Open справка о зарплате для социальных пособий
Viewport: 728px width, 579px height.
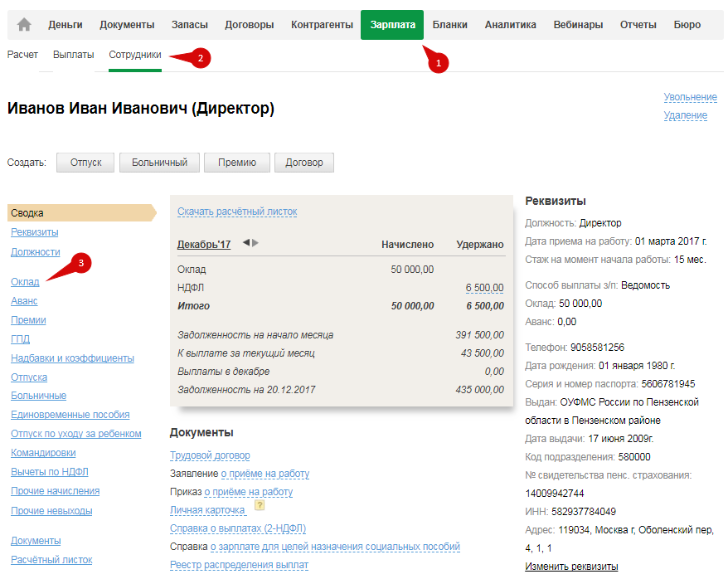335,547
